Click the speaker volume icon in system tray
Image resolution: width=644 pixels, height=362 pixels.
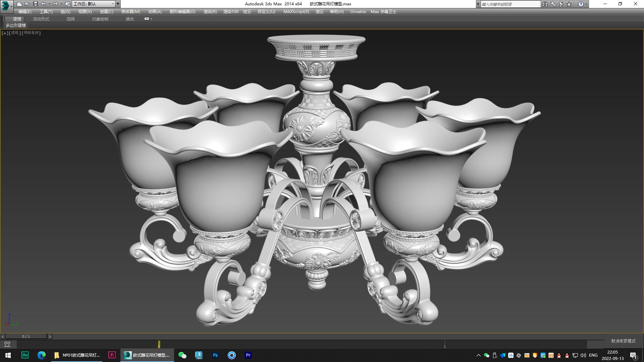[x=583, y=355]
